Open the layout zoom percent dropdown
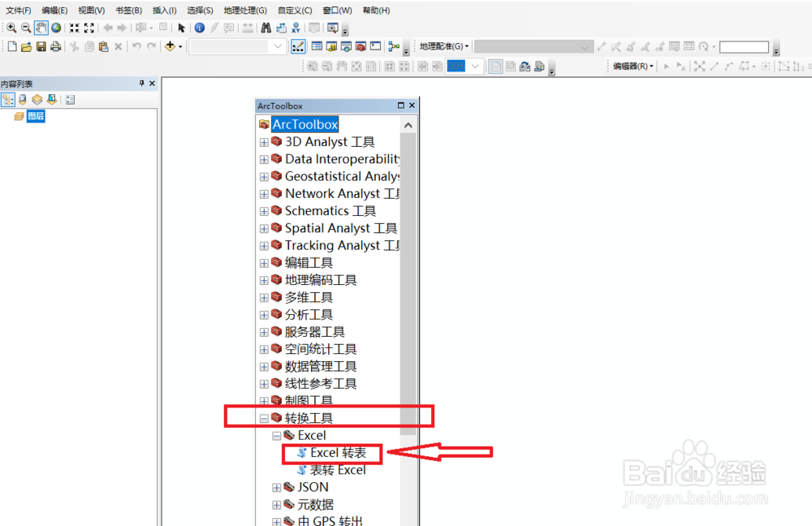 click(x=475, y=67)
